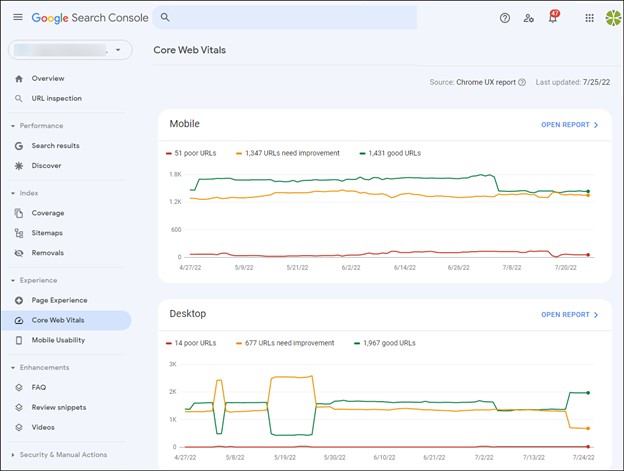Click the Mobile Usability phone icon
The height and width of the screenshot is (471, 624).
pyautogui.click(x=19, y=340)
